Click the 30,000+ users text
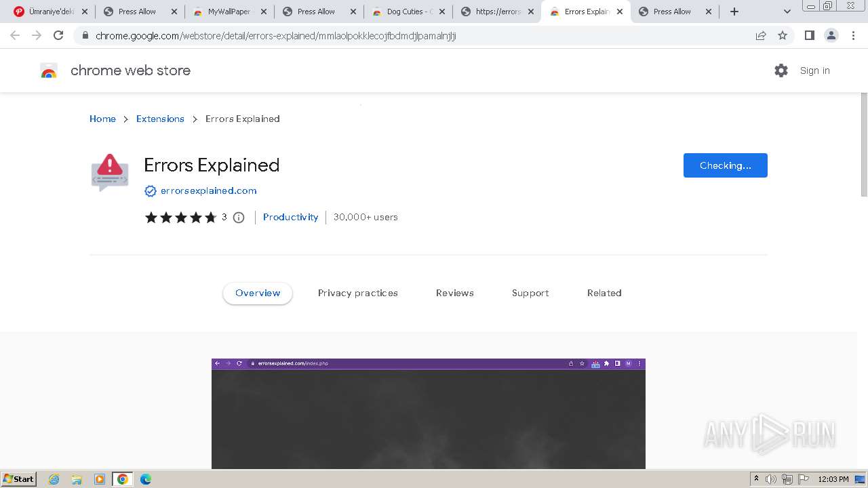This screenshot has width=868, height=488. (x=366, y=218)
